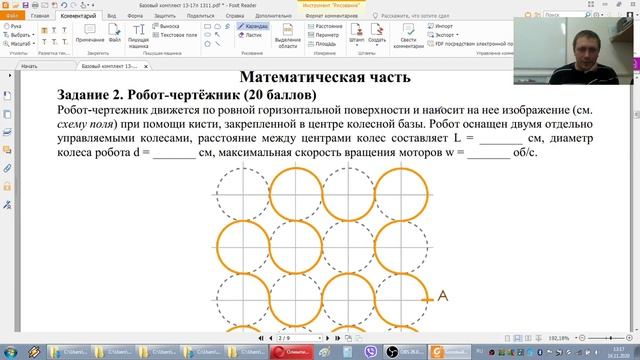Open the Создать stamp dropdown
640x360 pixels.
point(377,34)
